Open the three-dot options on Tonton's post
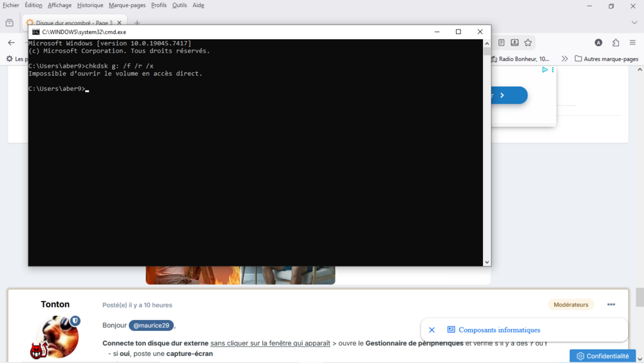The image size is (644, 363). click(611, 304)
